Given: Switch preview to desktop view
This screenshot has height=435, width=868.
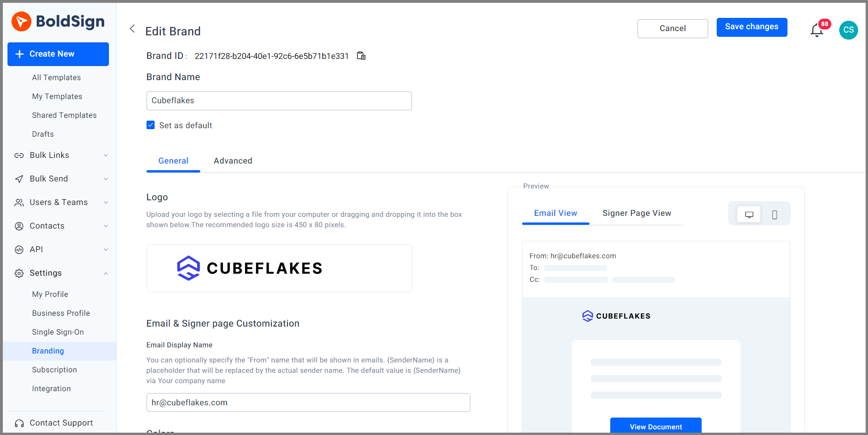Looking at the screenshot, I should (749, 215).
